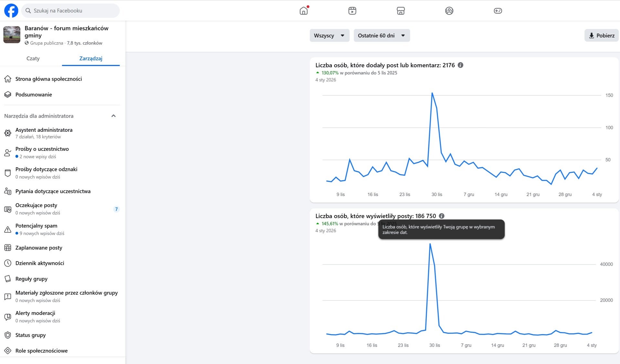Collapse Narzędzia dla administratora section
The image size is (620, 364).
pyautogui.click(x=113, y=116)
